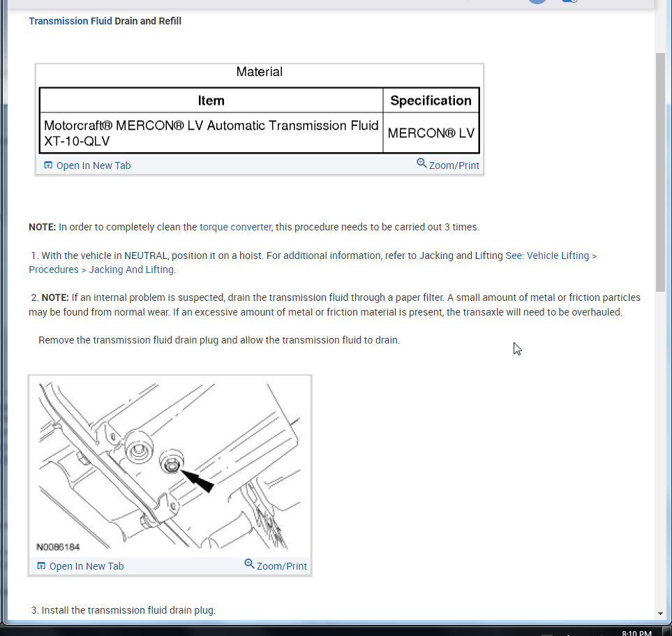Open drain plug diagram in new tab
The height and width of the screenshot is (636, 672).
click(87, 566)
